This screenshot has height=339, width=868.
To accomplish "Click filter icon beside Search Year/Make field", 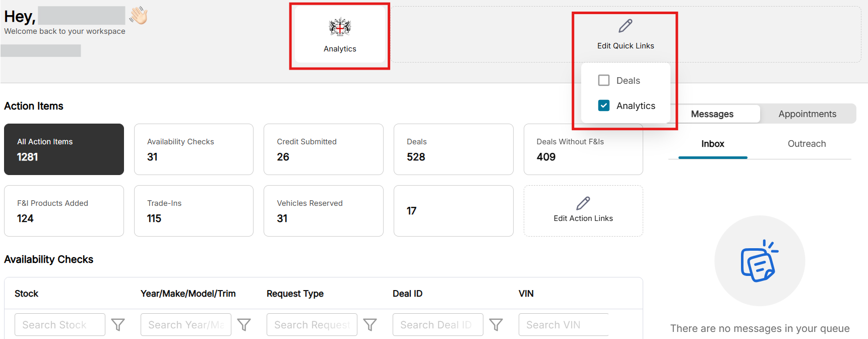I will pyautogui.click(x=244, y=325).
